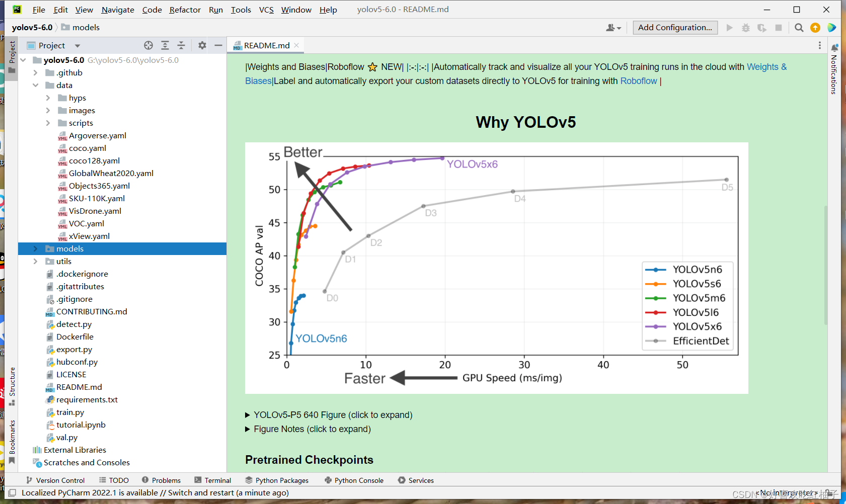Toggle the tool window quick-access status bar icon
Image resolution: width=846 pixels, height=504 pixels.
point(12,493)
